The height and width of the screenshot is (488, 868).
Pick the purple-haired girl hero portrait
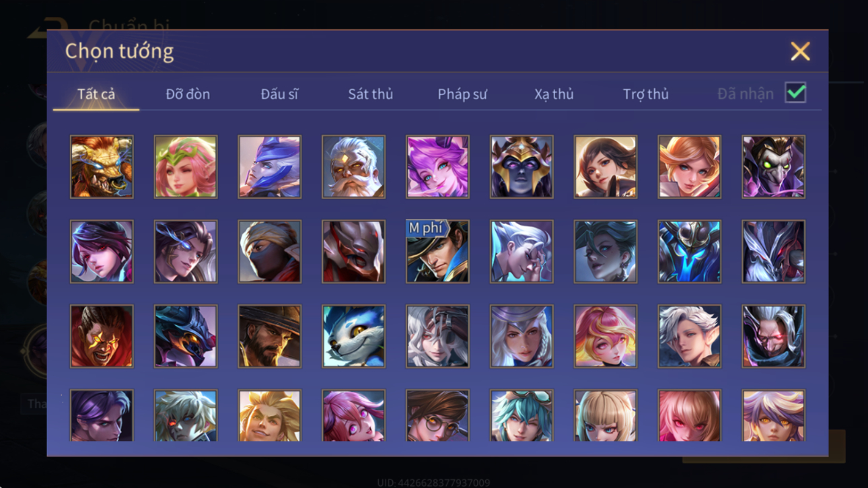pyautogui.click(x=437, y=167)
